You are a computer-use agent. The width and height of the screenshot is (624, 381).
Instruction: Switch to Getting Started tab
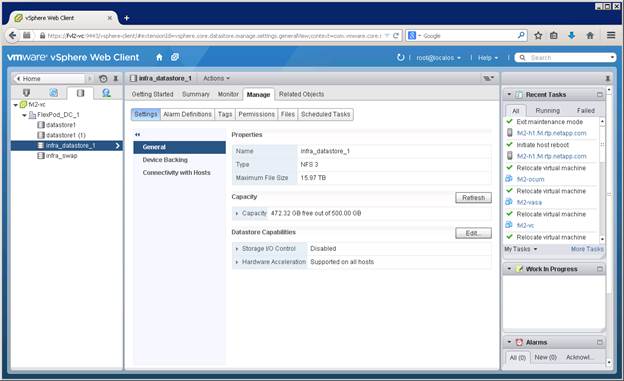(x=152, y=94)
